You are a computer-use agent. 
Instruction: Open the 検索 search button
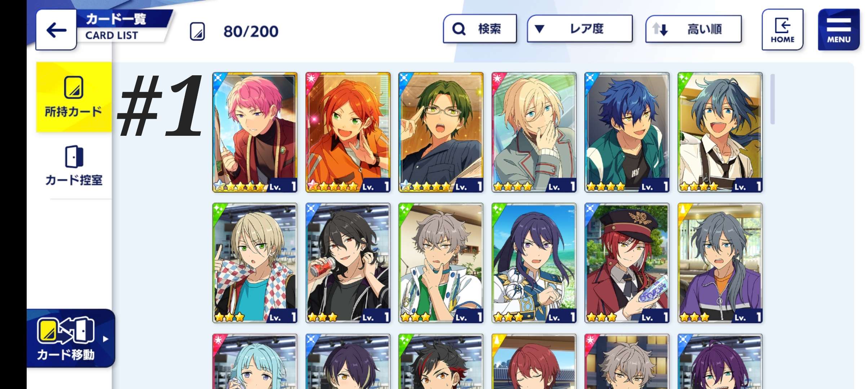click(480, 29)
